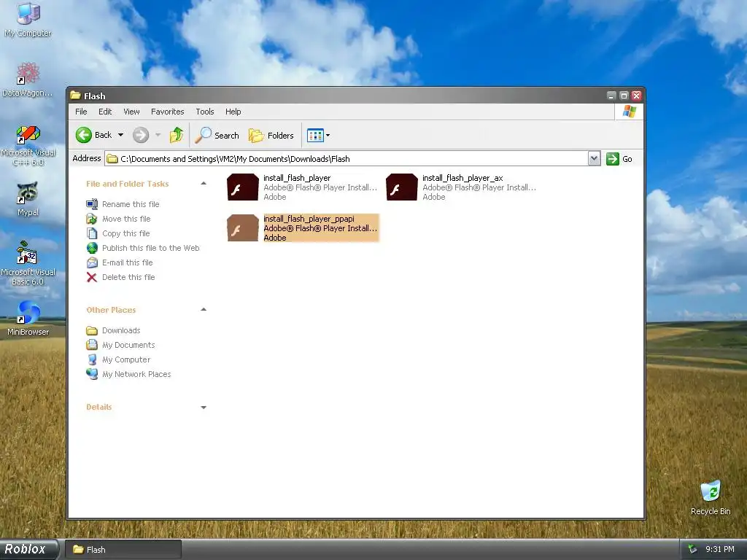Click the grey Forward arrow button
This screenshot has height=560, width=747.
pos(141,135)
